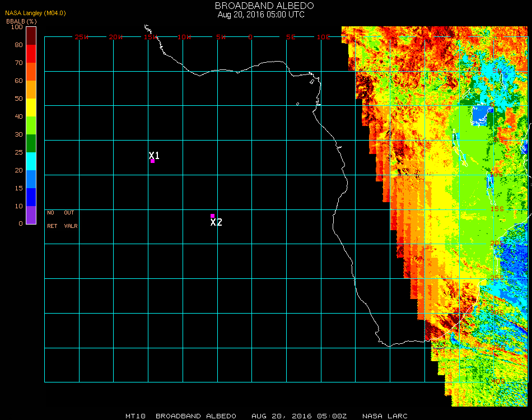Image resolution: width=532 pixels, height=420 pixels.
Task: Click the '50' value on the legend scale
Action: tap(18, 99)
